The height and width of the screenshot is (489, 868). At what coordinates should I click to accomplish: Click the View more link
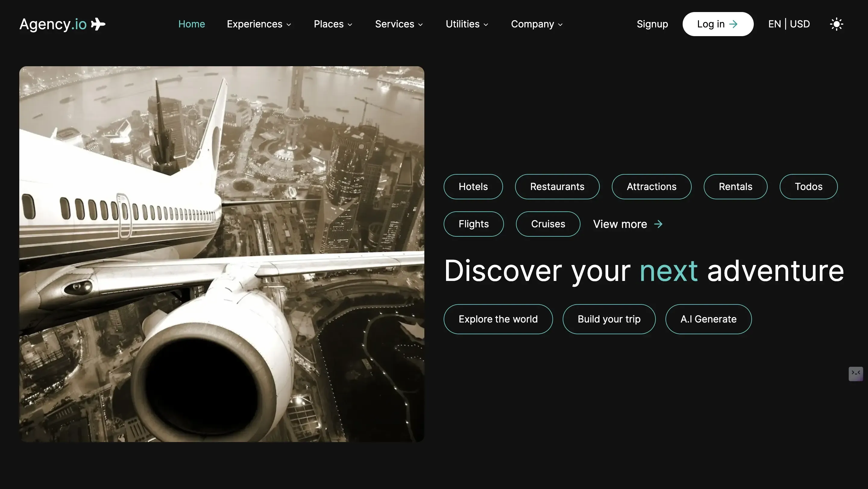point(628,224)
